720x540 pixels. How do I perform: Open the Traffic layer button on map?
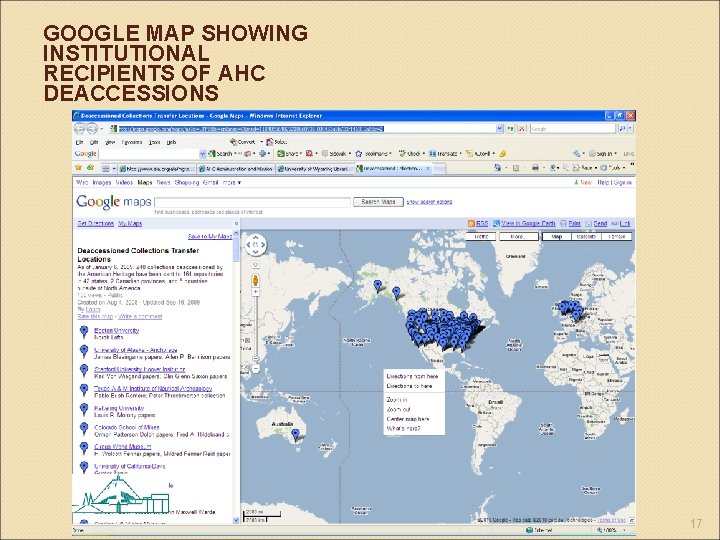(x=481, y=236)
